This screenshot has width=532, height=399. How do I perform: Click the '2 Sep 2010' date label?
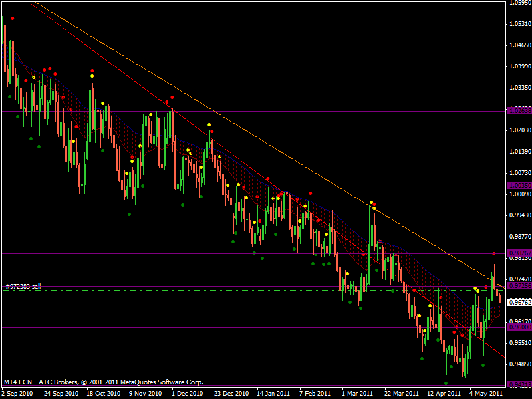pos(17,394)
